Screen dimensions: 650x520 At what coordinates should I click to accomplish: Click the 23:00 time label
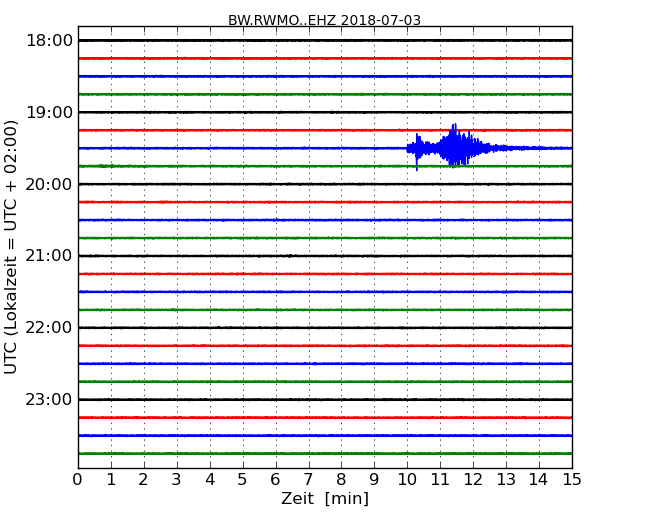coord(49,399)
